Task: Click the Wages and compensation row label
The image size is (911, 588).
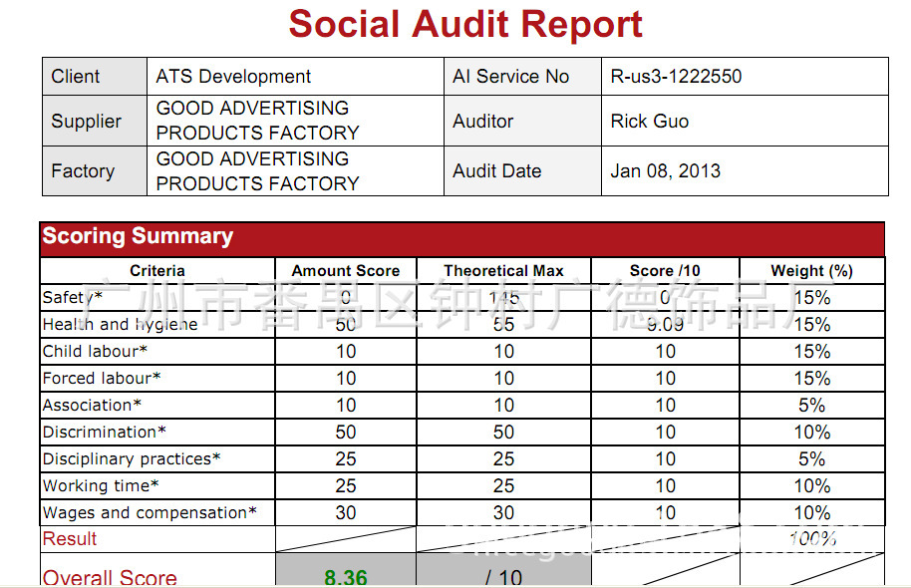Action: tap(150, 513)
